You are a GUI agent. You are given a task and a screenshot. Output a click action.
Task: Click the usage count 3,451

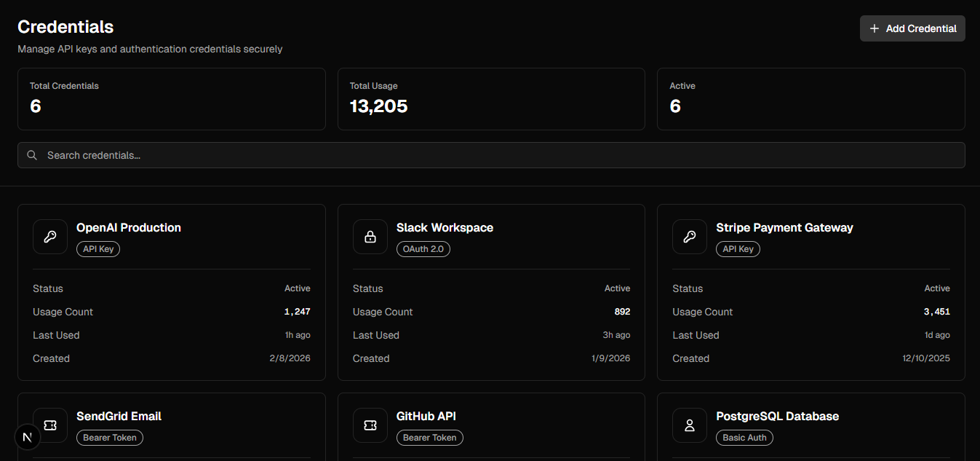[937, 312]
